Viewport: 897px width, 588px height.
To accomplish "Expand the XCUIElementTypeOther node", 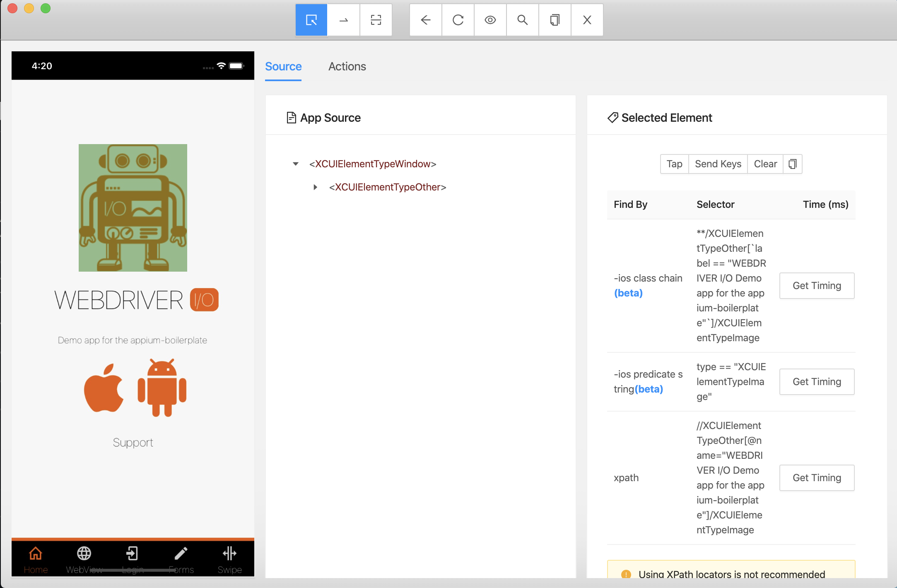I will pos(316,187).
